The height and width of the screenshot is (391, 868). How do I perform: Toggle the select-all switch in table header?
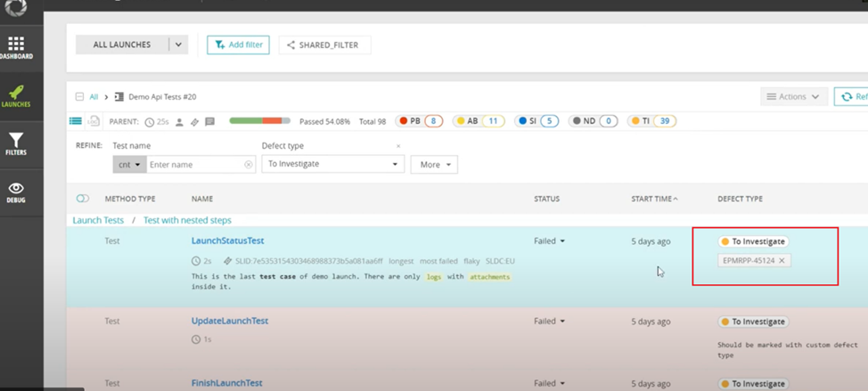(83, 199)
